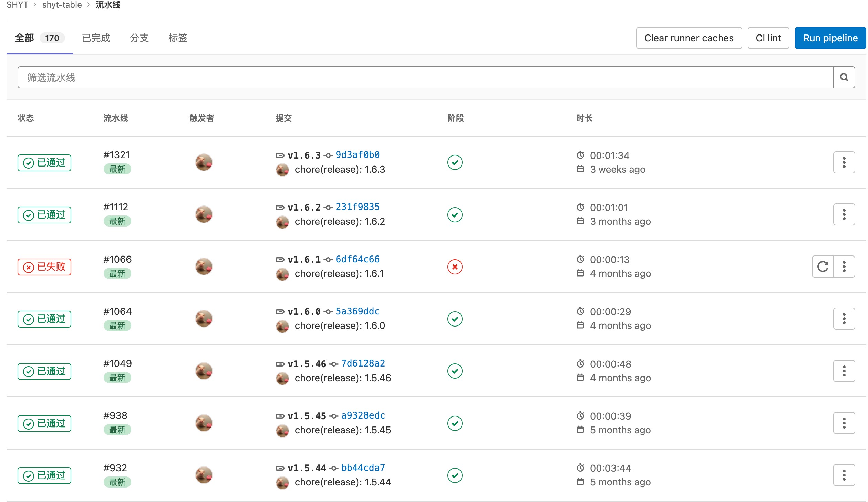Open the CI lint button
This screenshot has width=868, height=502.
coord(768,38)
